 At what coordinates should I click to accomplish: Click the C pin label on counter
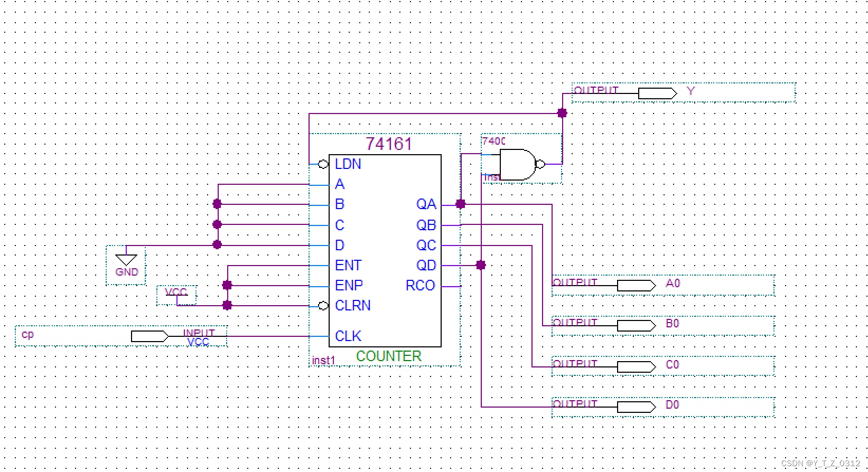340,225
